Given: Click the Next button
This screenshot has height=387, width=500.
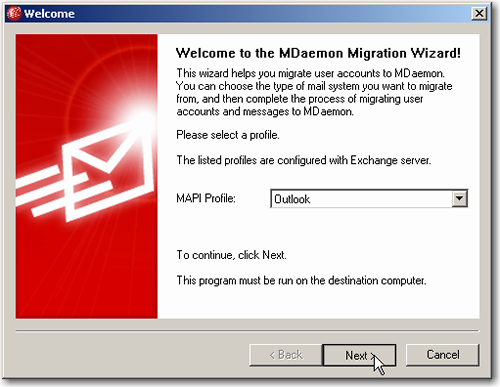Looking at the screenshot, I should click(x=359, y=355).
